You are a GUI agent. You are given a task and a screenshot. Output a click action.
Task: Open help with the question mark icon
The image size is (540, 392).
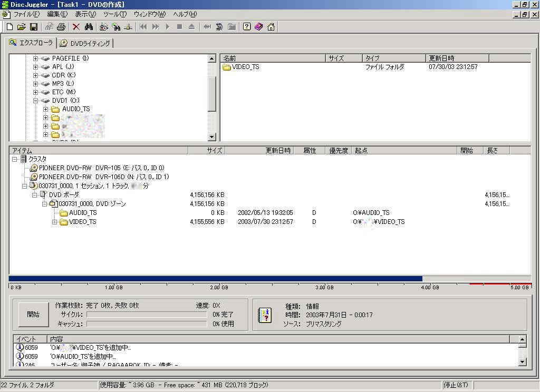[247, 26]
